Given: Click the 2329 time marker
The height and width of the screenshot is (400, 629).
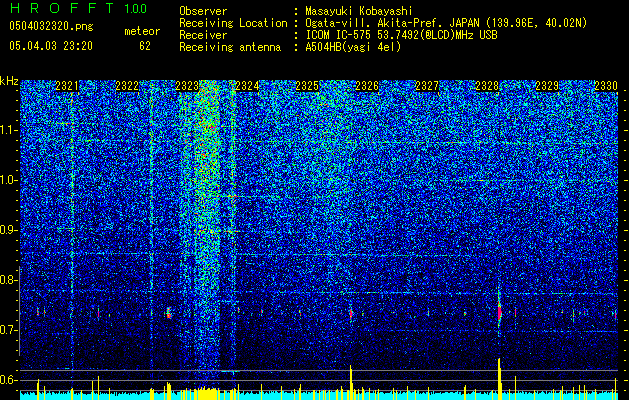Looking at the screenshot, I should pos(547,86).
